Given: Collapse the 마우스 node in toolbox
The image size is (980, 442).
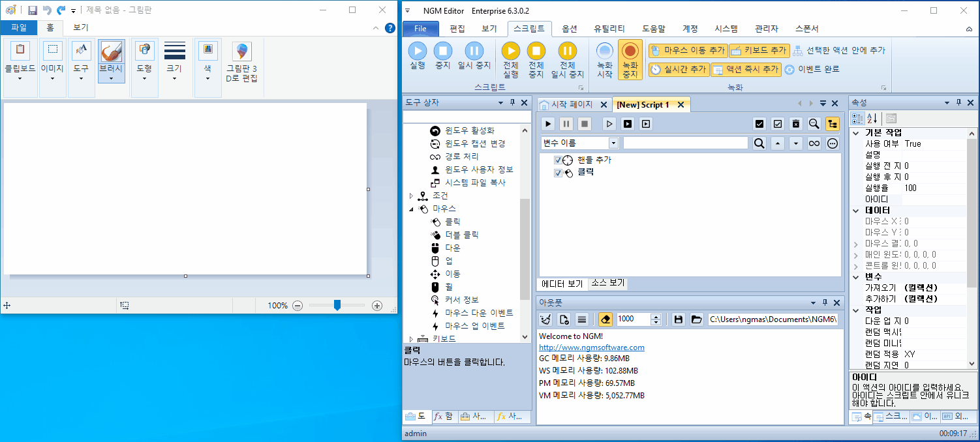Looking at the screenshot, I should click(411, 209).
